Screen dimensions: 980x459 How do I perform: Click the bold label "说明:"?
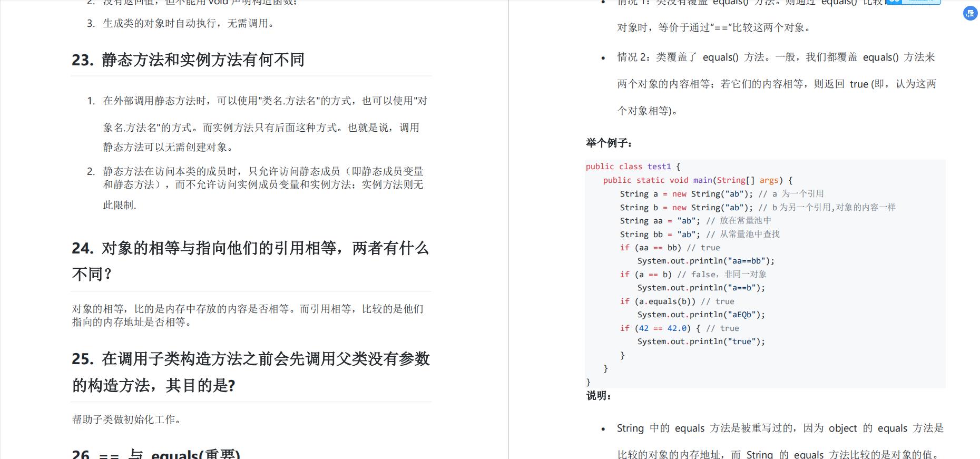tap(599, 396)
